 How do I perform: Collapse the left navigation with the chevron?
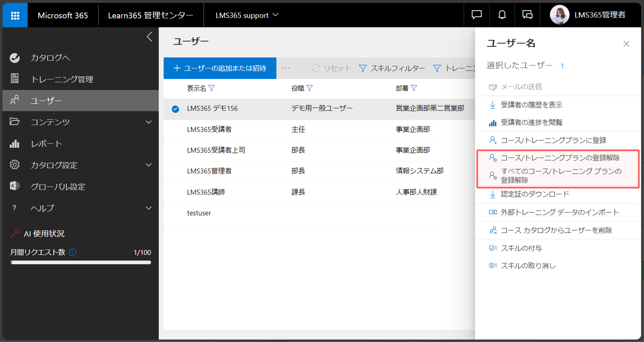coord(149,37)
